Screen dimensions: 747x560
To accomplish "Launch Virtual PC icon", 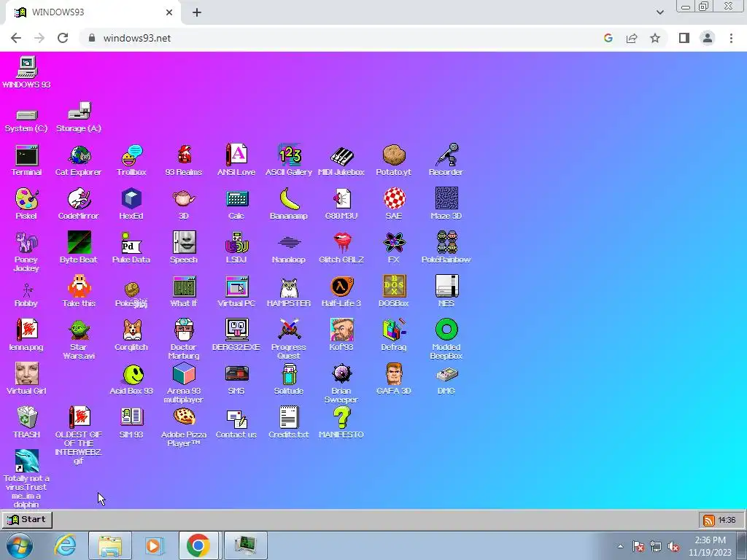I will (236, 287).
